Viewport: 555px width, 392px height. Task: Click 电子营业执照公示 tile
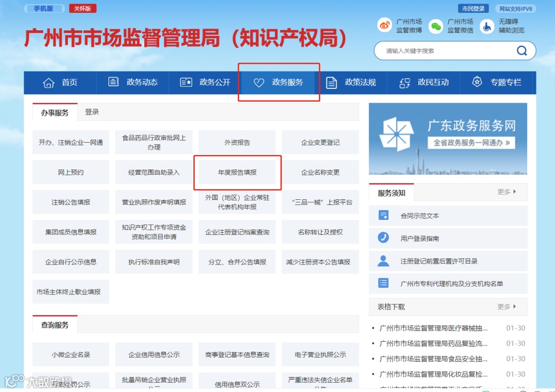[x=320, y=354]
